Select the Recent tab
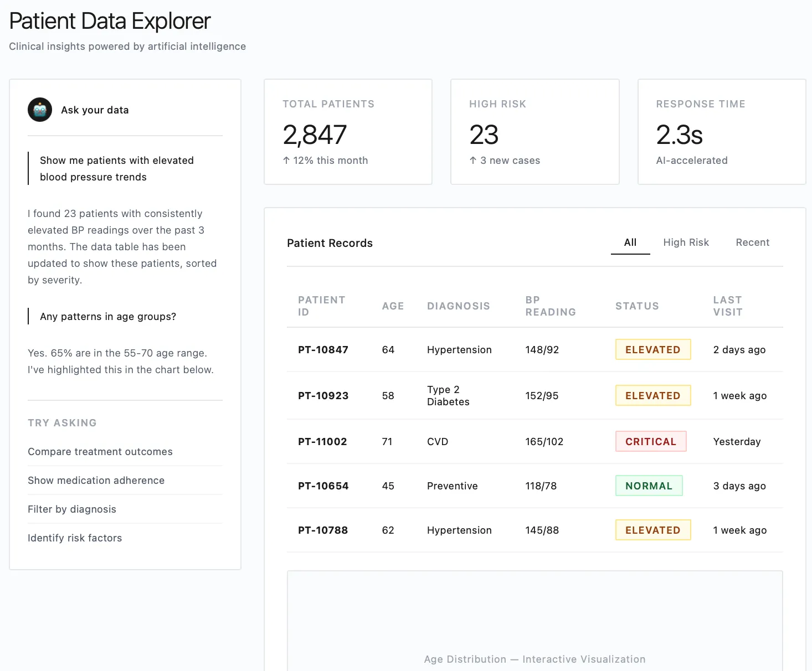This screenshot has height=671, width=812. tap(752, 242)
